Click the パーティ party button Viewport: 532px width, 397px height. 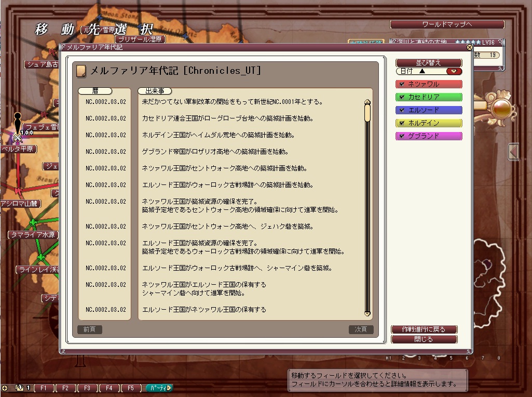tap(159, 388)
